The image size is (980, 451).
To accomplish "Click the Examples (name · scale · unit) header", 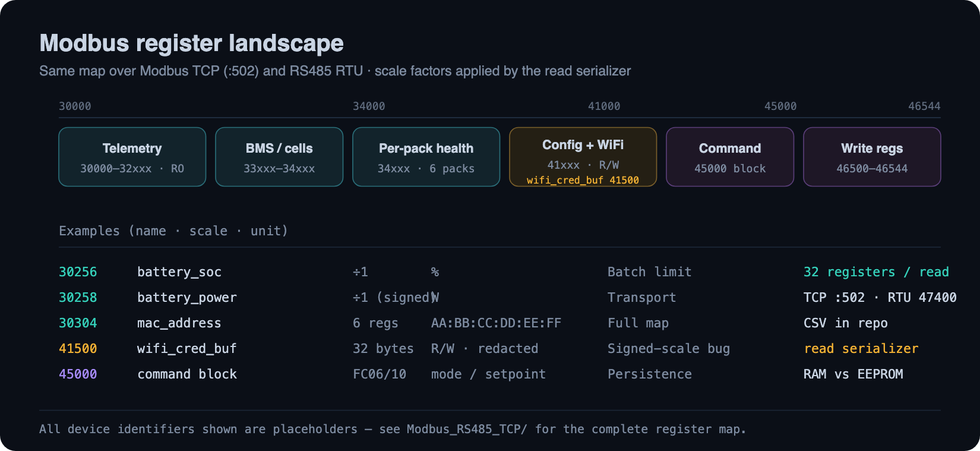I will (x=173, y=231).
